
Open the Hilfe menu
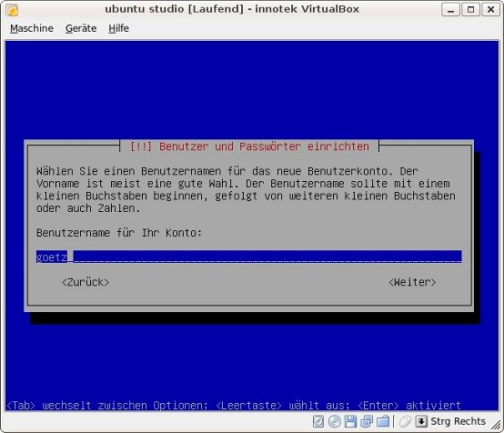coord(118,28)
